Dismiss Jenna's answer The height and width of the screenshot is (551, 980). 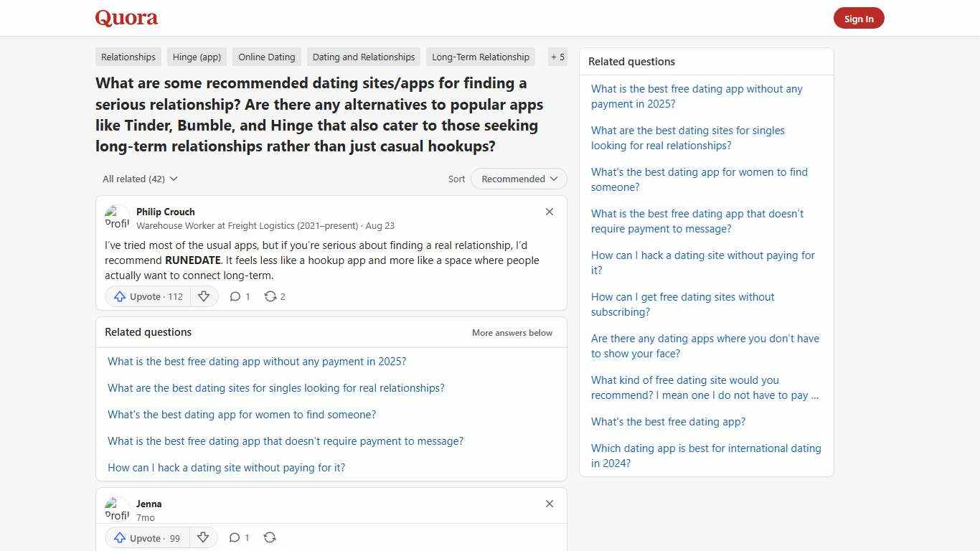pyautogui.click(x=550, y=504)
